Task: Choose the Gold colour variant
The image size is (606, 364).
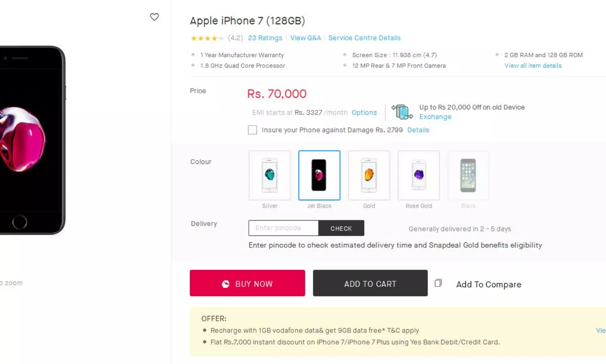Action: pyautogui.click(x=369, y=175)
